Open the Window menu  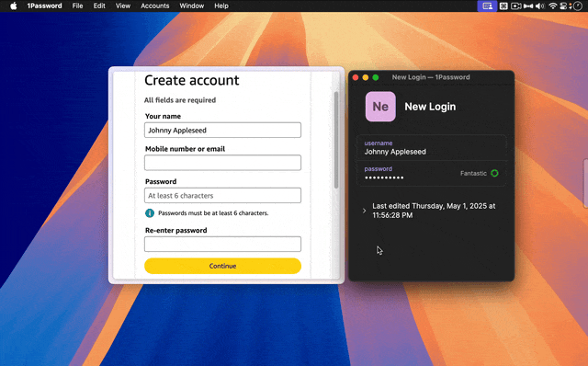tap(192, 6)
